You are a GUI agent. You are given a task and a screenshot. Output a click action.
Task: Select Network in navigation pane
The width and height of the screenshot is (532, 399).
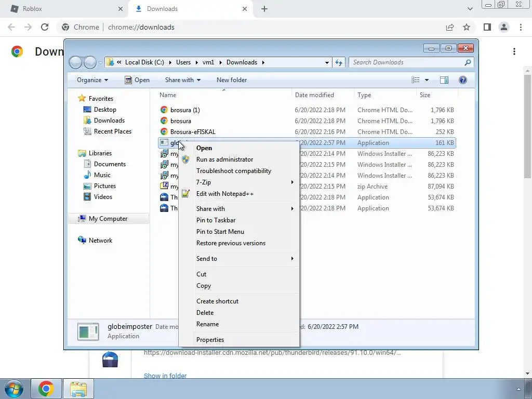pyautogui.click(x=100, y=241)
